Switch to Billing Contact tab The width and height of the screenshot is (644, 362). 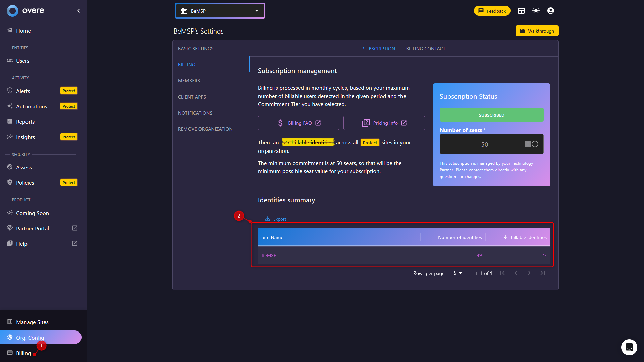426,49
